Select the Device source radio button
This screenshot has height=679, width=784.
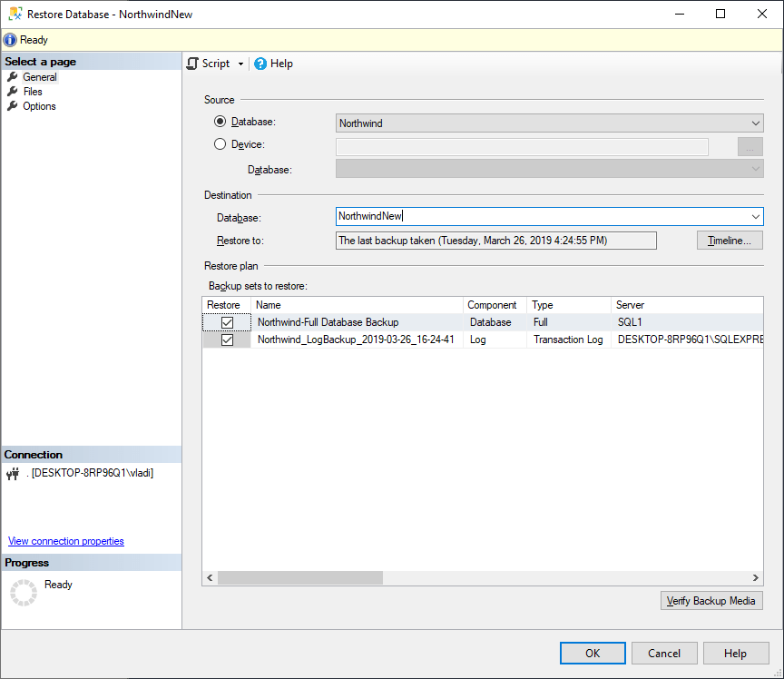[220, 144]
